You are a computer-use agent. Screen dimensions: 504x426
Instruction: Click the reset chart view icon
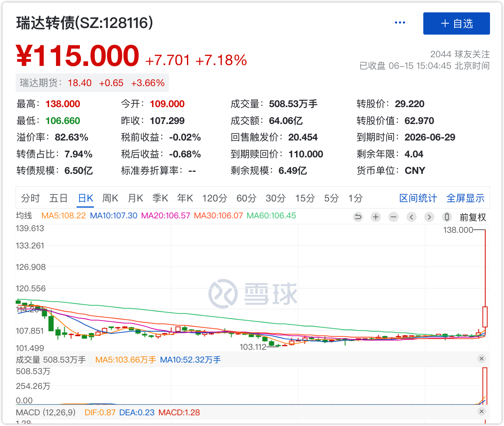pyautogui.click(x=358, y=217)
